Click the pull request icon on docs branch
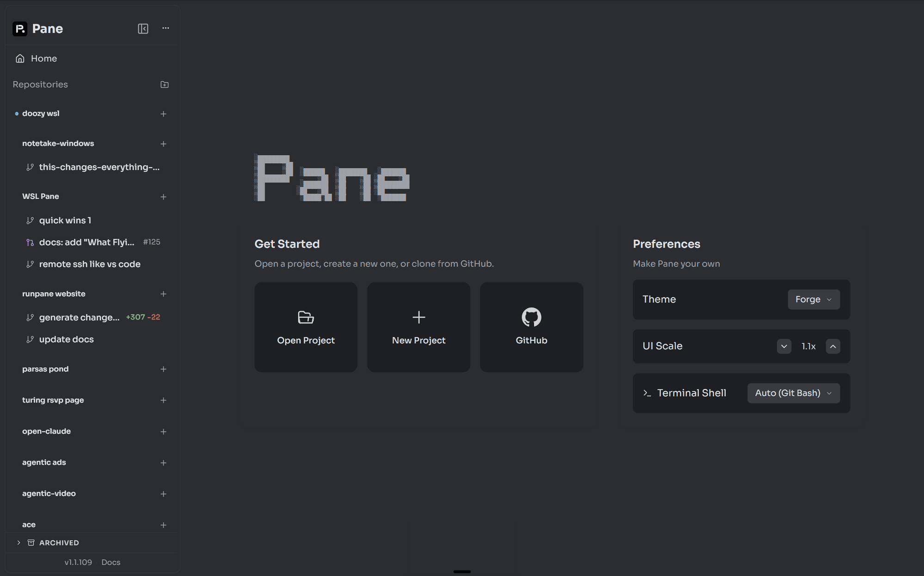The width and height of the screenshot is (924, 576). [30, 242]
